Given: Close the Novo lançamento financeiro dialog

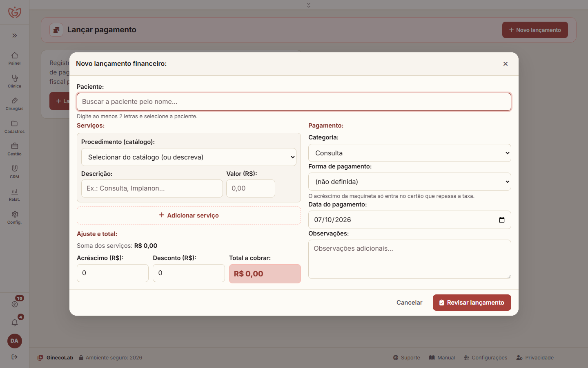Looking at the screenshot, I should 506,64.
